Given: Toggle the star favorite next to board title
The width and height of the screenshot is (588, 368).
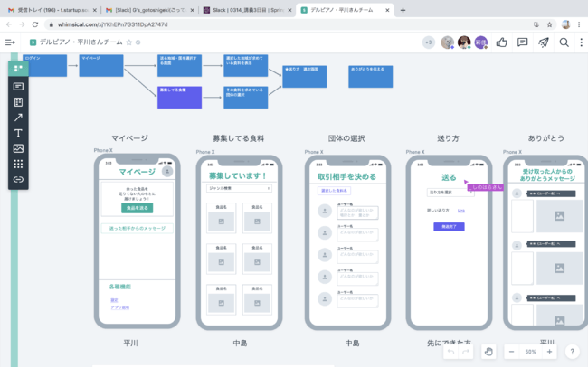Looking at the screenshot, I should 128,42.
